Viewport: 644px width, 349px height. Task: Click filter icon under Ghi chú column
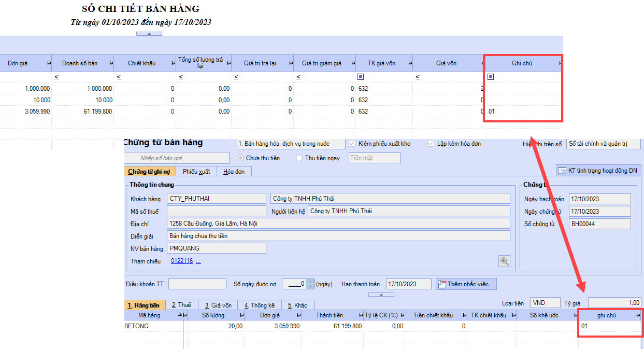(491, 77)
